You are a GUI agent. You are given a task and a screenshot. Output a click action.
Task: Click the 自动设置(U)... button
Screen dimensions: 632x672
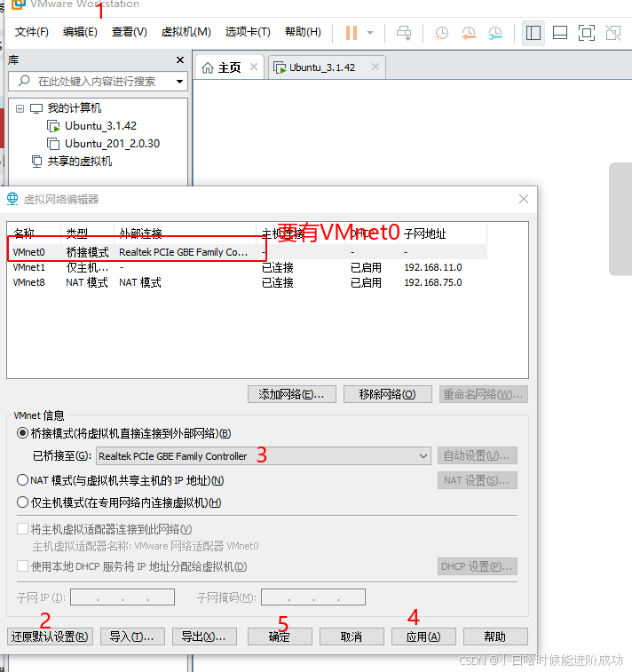478,455
